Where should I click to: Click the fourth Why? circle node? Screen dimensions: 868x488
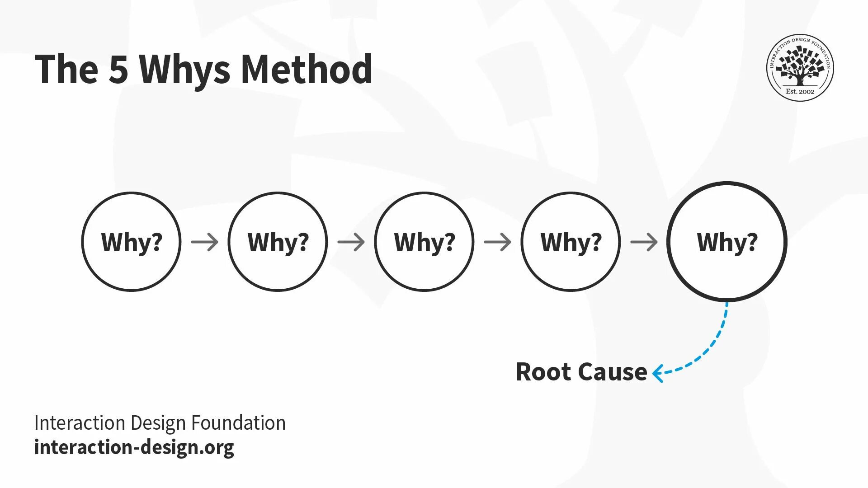pyautogui.click(x=569, y=242)
